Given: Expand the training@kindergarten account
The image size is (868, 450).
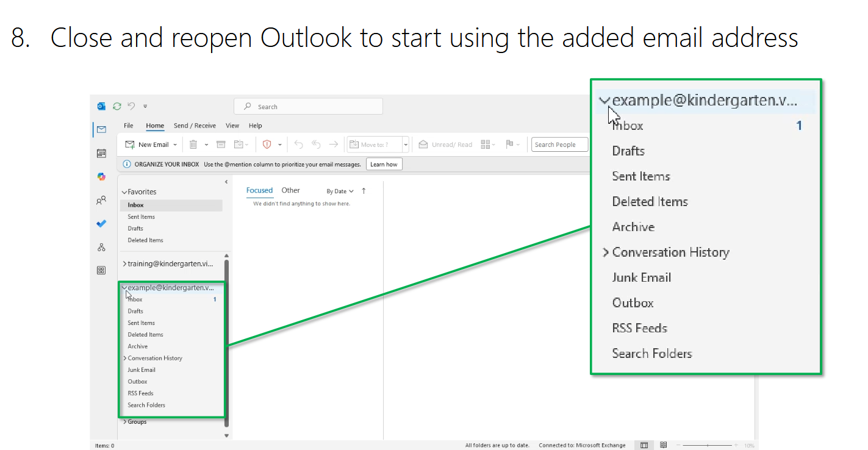Looking at the screenshot, I should pyautogui.click(x=125, y=264).
